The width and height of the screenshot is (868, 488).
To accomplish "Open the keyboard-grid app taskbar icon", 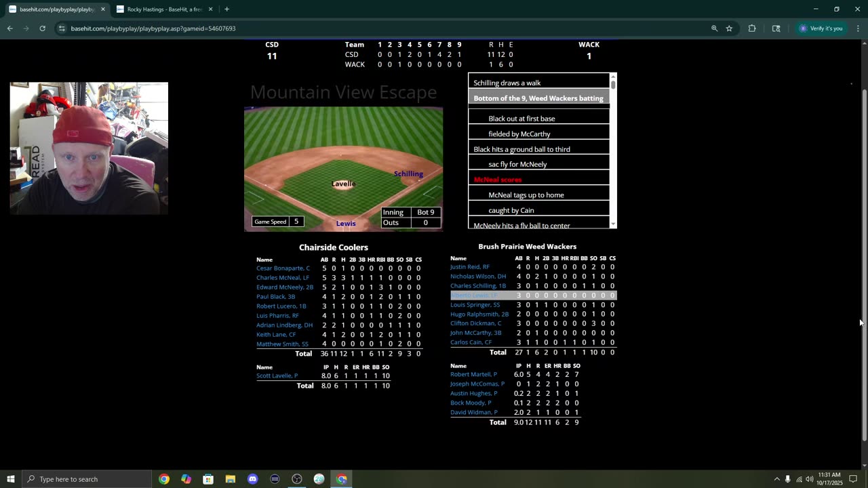I will pyautogui.click(x=275, y=479).
